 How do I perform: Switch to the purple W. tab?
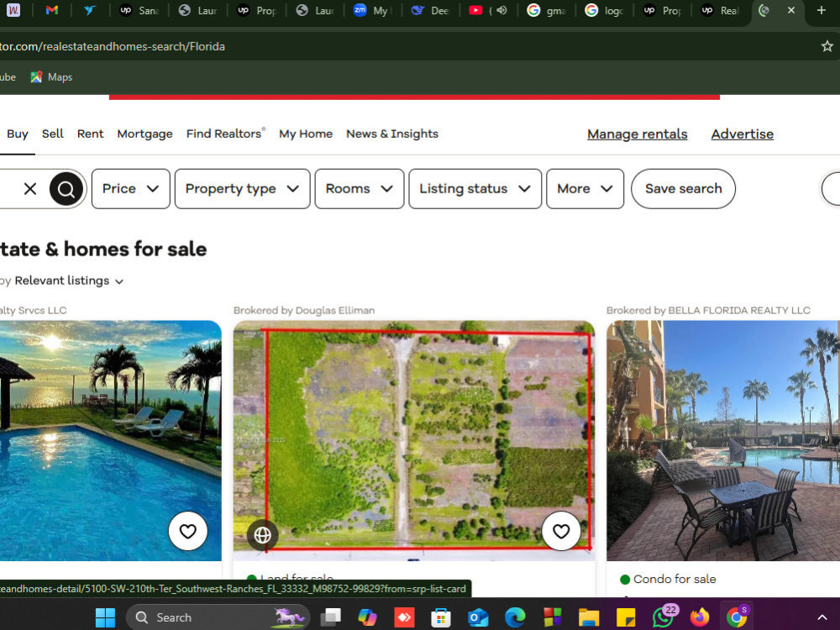click(x=13, y=10)
